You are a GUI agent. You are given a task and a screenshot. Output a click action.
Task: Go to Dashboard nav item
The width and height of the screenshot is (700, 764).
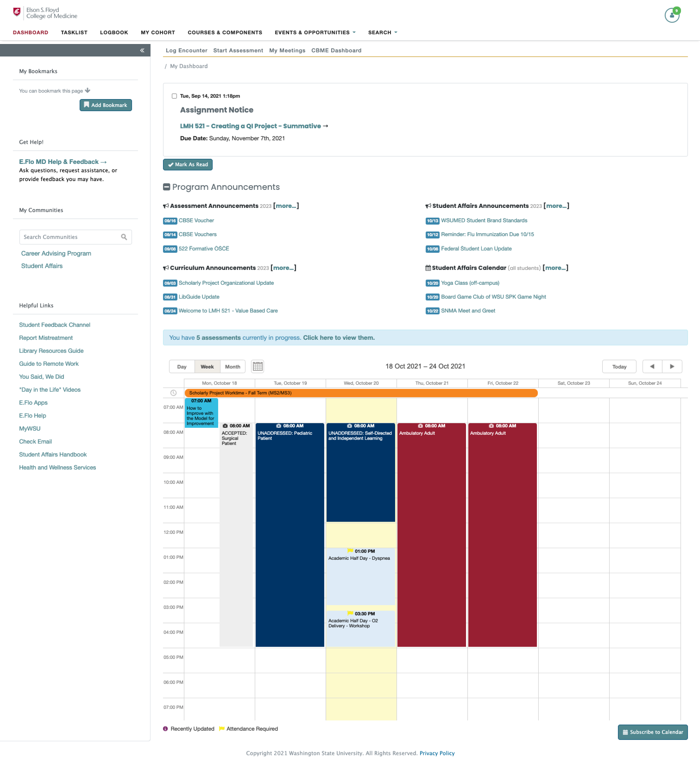pyautogui.click(x=31, y=32)
